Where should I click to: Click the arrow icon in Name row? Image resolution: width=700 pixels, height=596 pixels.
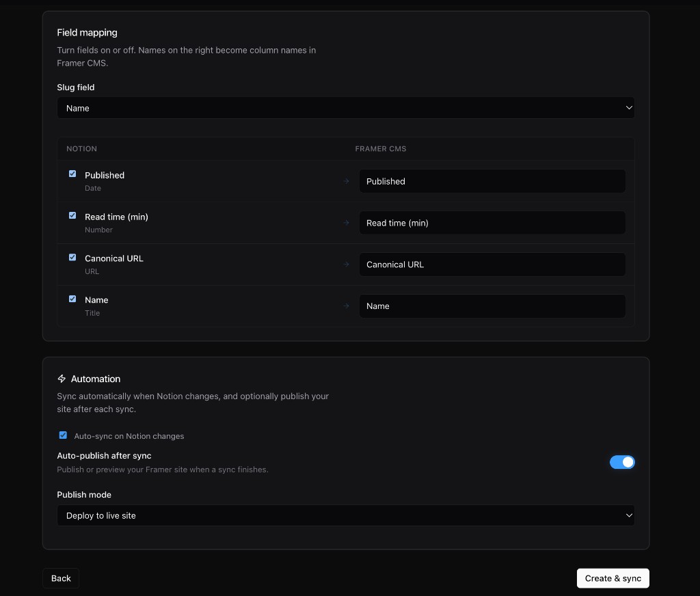(347, 306)
